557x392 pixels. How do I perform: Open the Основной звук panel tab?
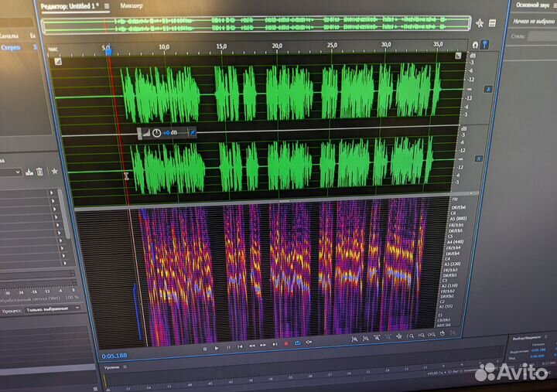(533, 5)
